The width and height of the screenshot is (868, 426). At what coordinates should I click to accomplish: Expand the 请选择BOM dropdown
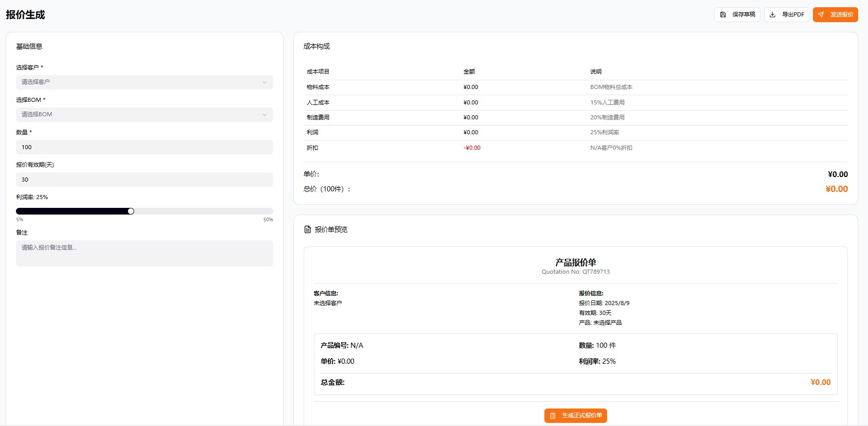pos(144,115)
